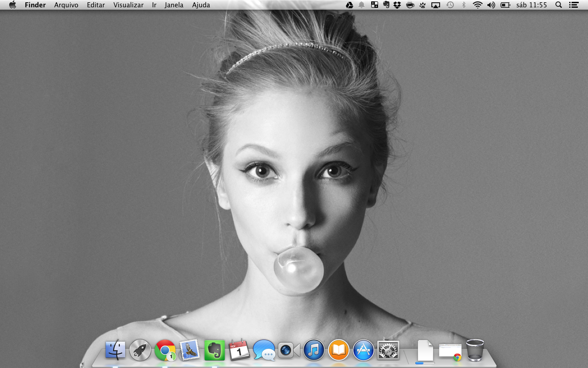Open the Trash in the Dock

coord(475,350)
